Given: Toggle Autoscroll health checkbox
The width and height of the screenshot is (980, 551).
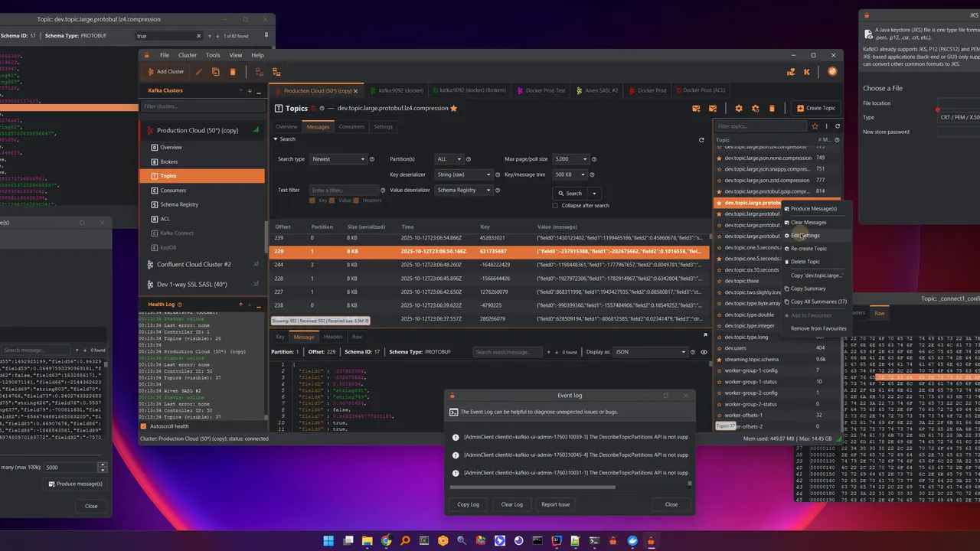Looking at the screenshot, I should (x=143, y=426).
